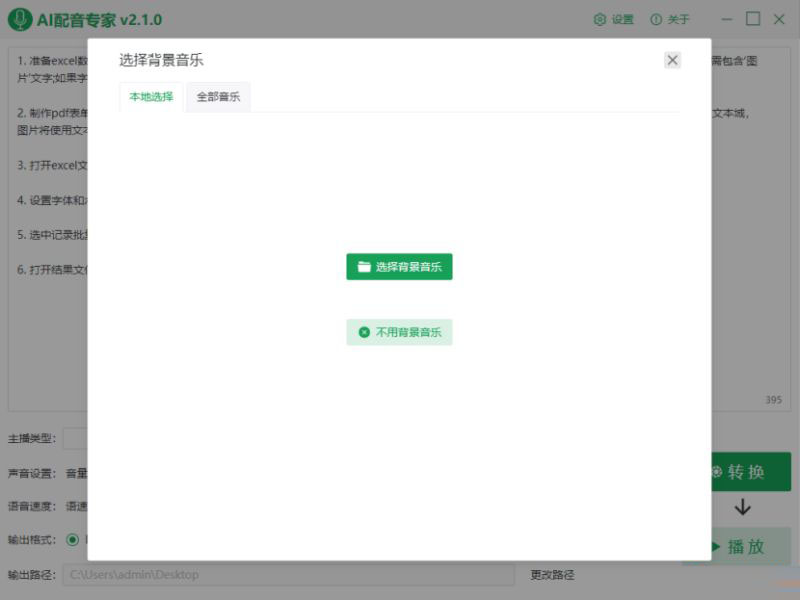Select the 输出格式 radio button
Viewport: 800px width, 600px height.
coord(72,540)
